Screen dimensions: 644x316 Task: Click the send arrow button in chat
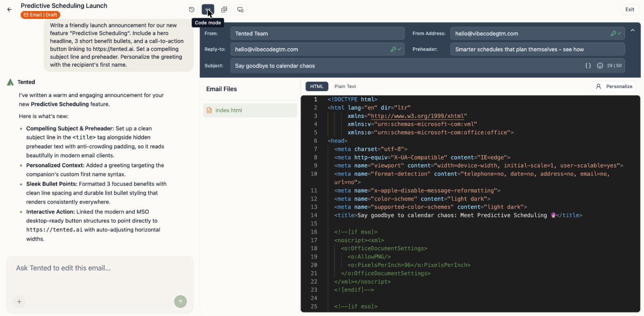coord(180,302)
